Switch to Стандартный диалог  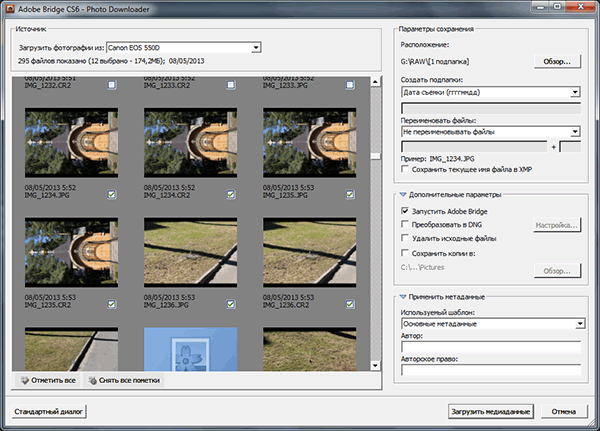pos(49,411)
